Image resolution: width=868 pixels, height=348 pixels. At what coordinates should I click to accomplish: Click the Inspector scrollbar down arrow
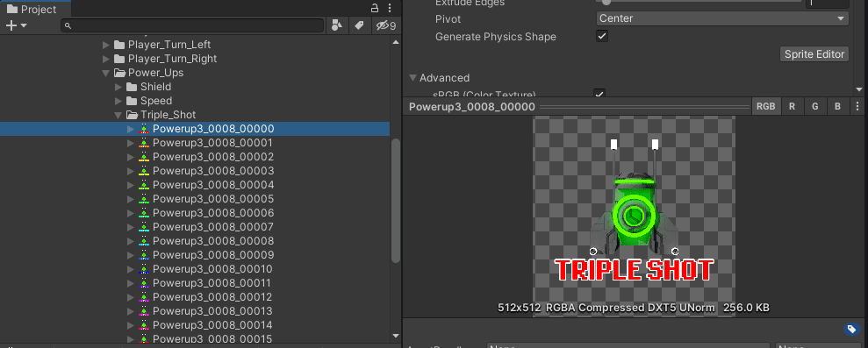click(x=858, y=89)
